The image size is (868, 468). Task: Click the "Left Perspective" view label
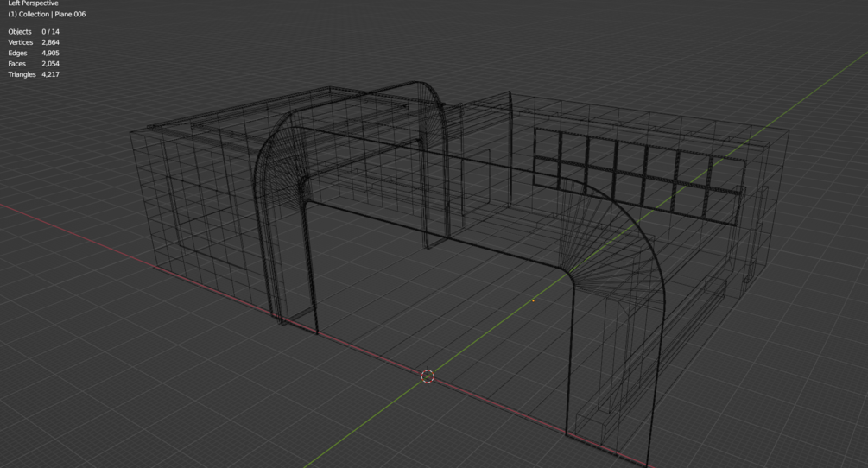33,3
